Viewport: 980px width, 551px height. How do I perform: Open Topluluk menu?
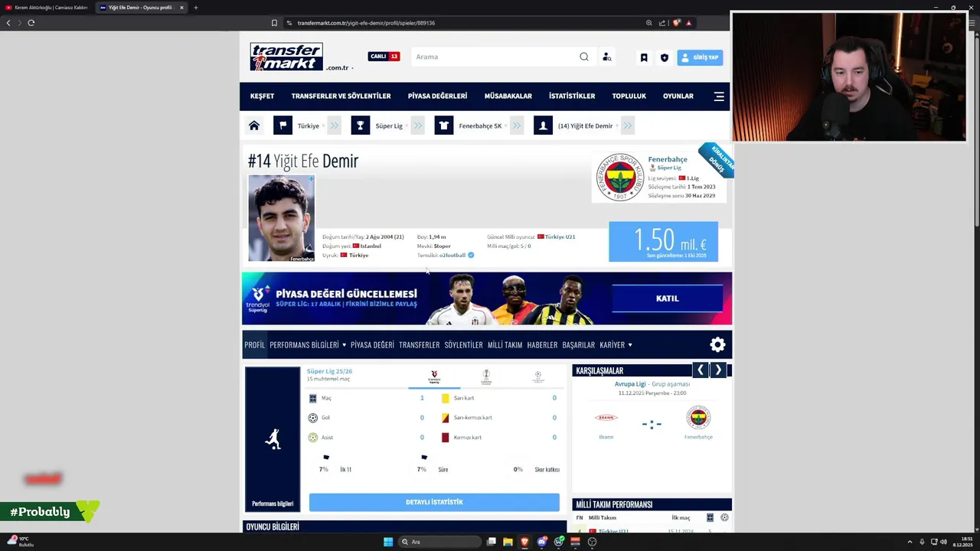pos(629,96)
